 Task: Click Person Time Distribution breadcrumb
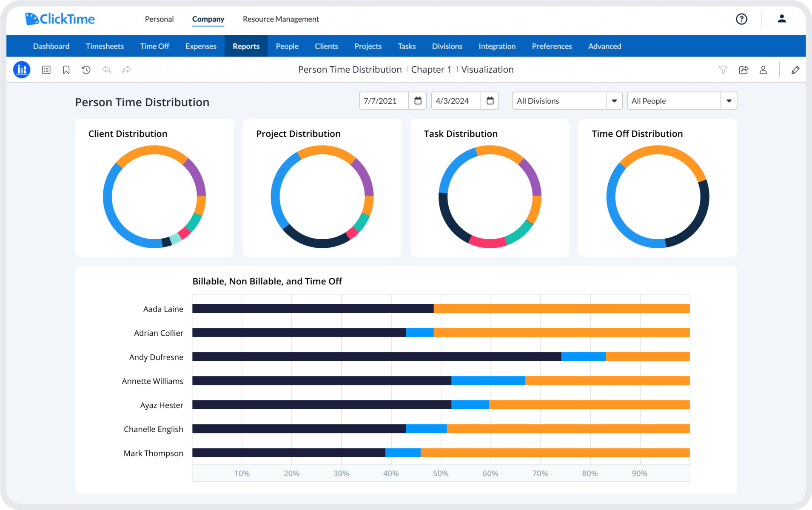350,70
